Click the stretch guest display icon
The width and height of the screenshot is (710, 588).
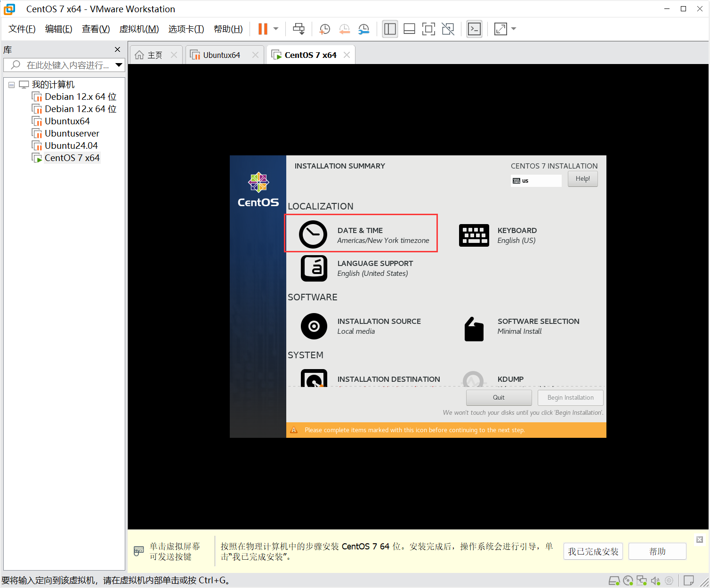500,29
